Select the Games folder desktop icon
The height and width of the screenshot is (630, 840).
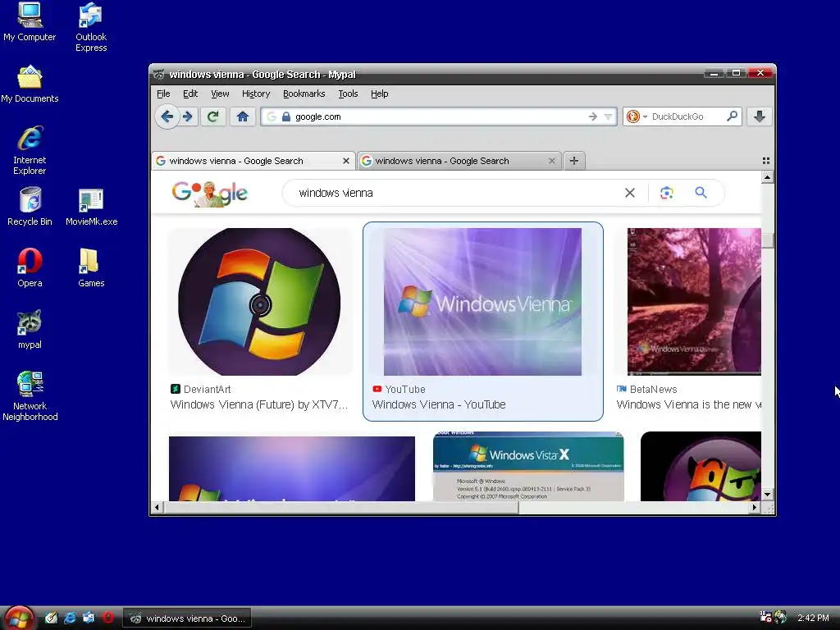pos(91,268)
